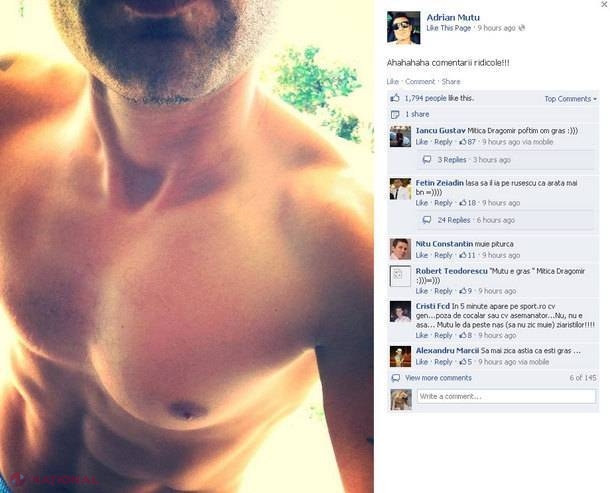Click speech bubble icon beside 3 Replies
610x493 pixels.
(x=427, y=160)
